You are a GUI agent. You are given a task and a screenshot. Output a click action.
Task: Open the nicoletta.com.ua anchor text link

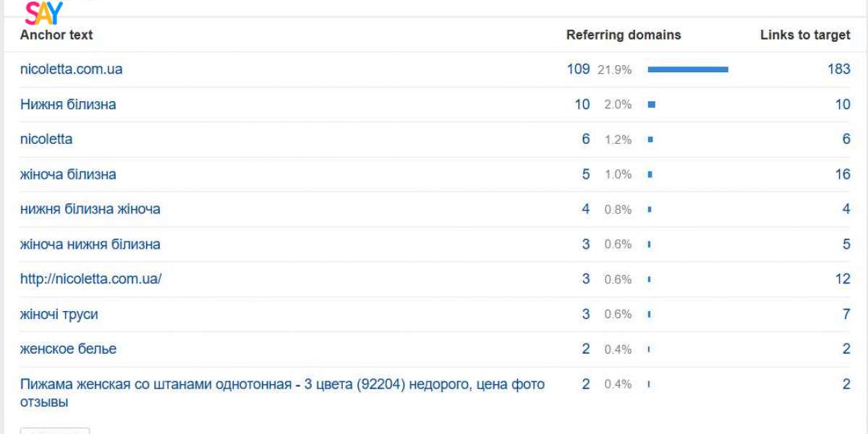click(71, 69)
